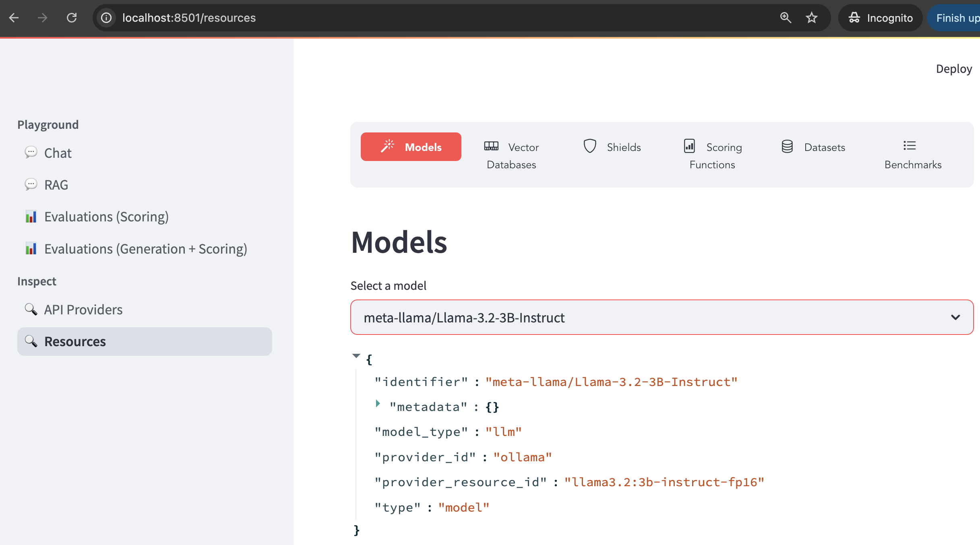Bookmark this page with the star icon
980x545 pixels.
tap(812, 18)
